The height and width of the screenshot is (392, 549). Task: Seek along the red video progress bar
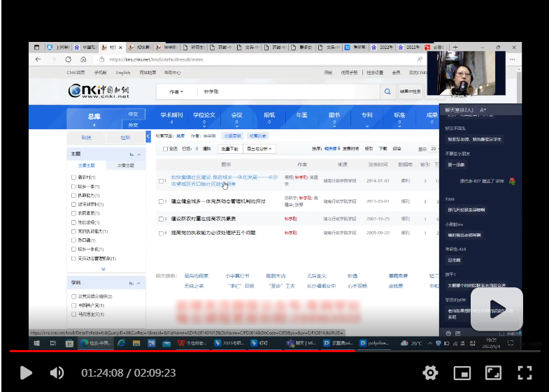point(275,351)
